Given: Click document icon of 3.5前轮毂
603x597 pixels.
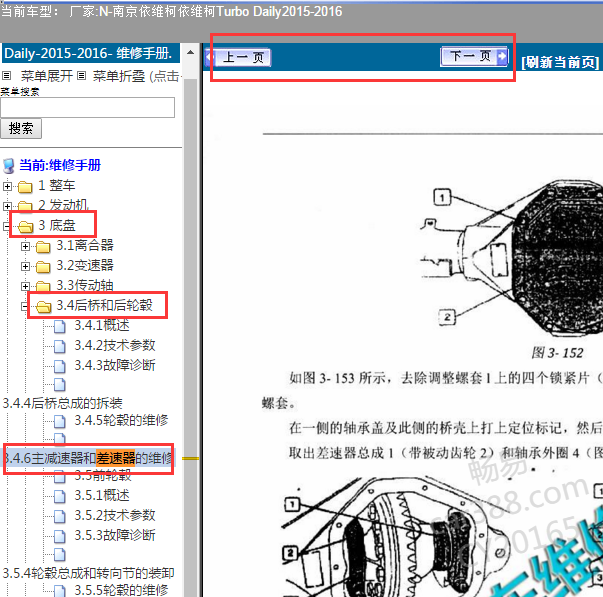Looking at the screenshot, I should point(60,477).
